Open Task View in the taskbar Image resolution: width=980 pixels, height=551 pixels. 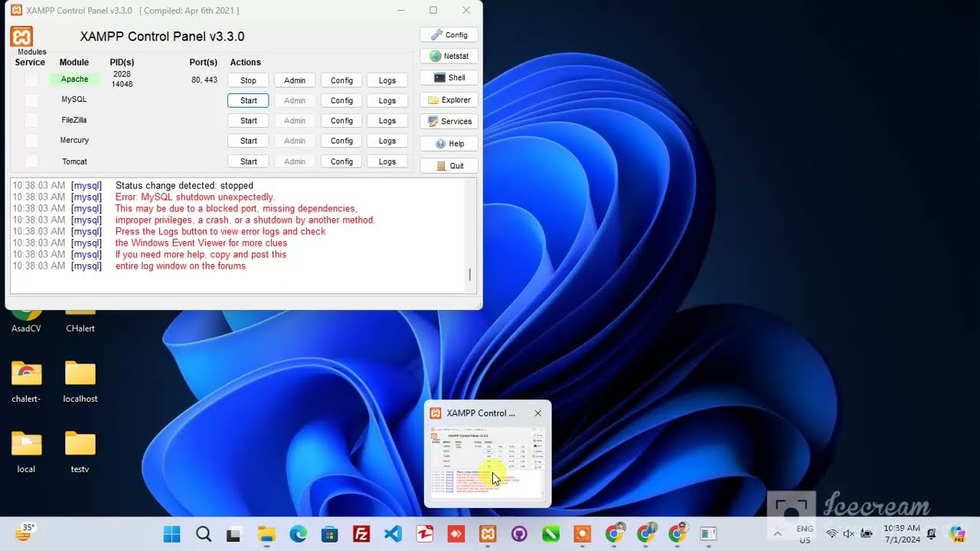[x=235, y=533]
